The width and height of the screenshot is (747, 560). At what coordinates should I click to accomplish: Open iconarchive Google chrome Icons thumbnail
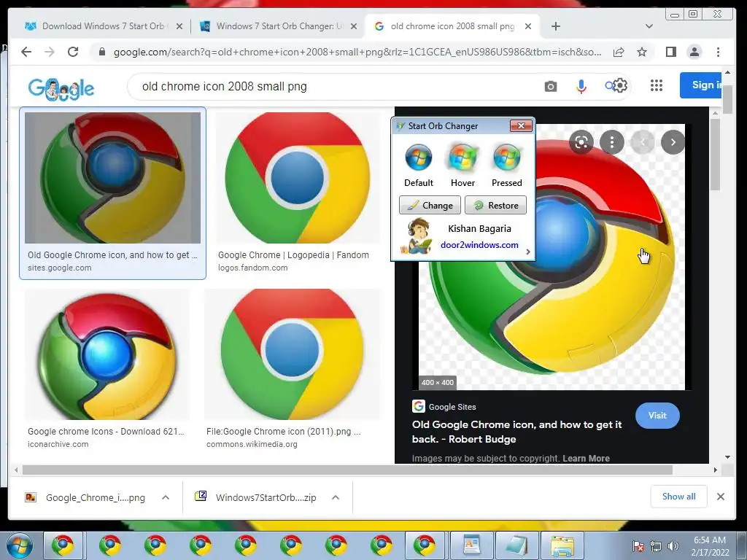107,354
